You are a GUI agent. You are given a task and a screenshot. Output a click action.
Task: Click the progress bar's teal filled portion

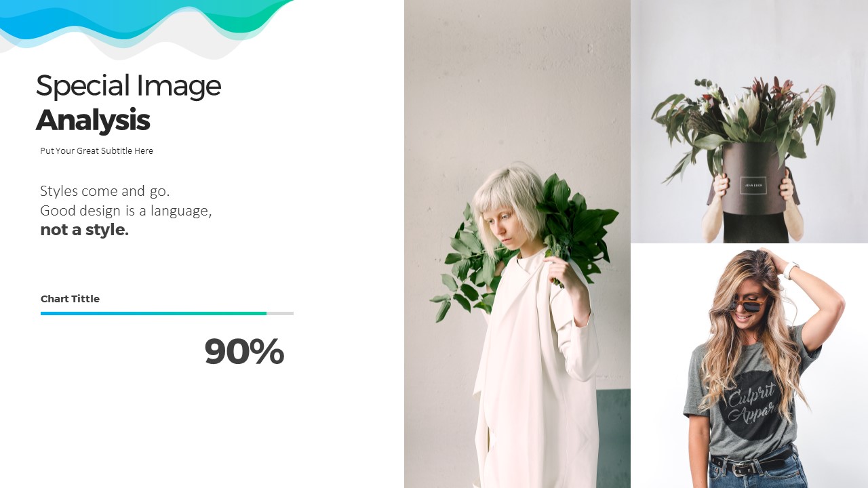[153, 313]
